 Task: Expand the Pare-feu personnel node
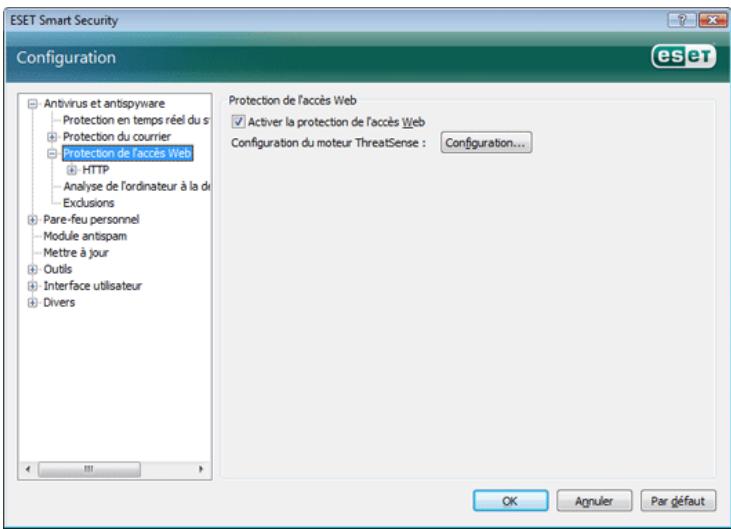32,220
